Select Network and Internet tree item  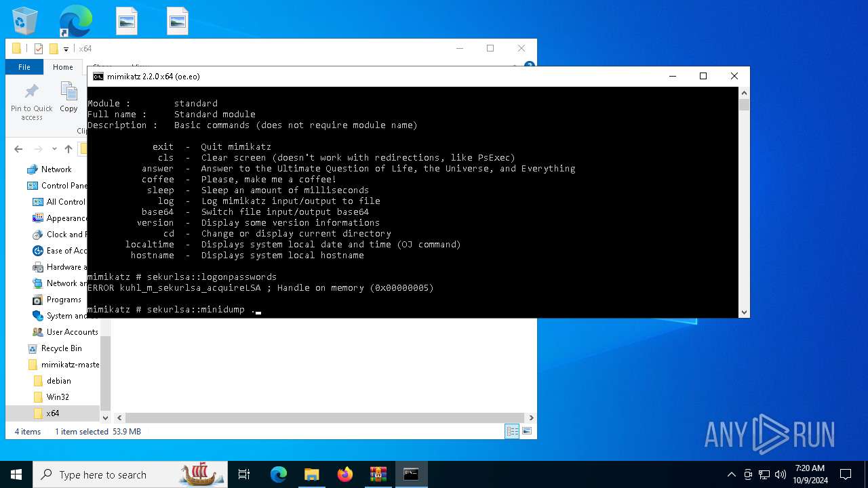pyautogui.click(x=60, y=283)
